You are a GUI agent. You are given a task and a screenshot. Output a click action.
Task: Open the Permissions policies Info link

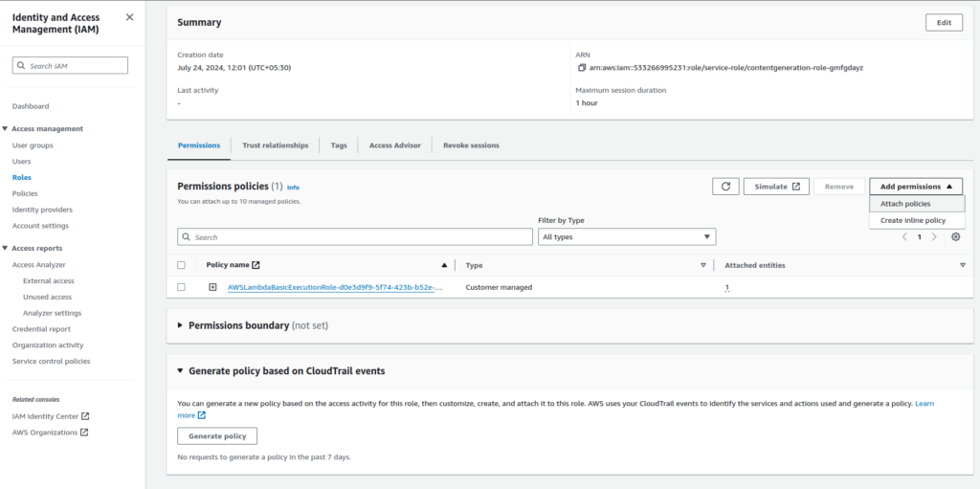pos(293,187)
